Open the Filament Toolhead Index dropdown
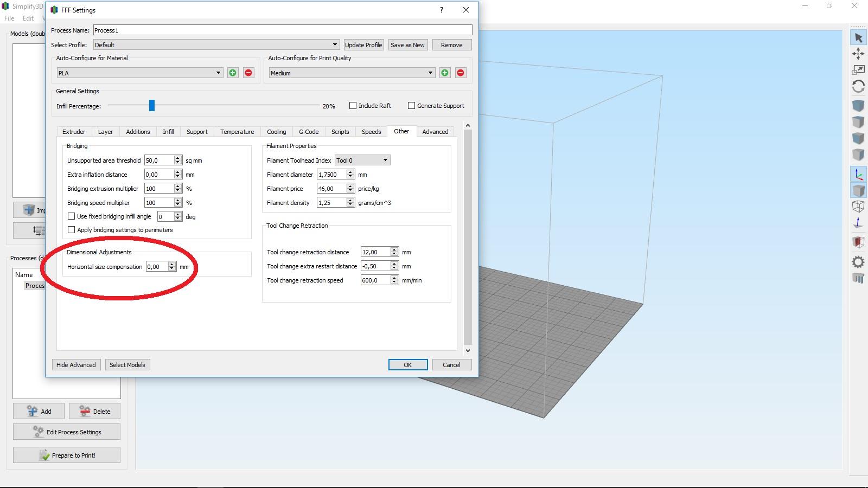This screenshot has width=868, height=488. 362,160
